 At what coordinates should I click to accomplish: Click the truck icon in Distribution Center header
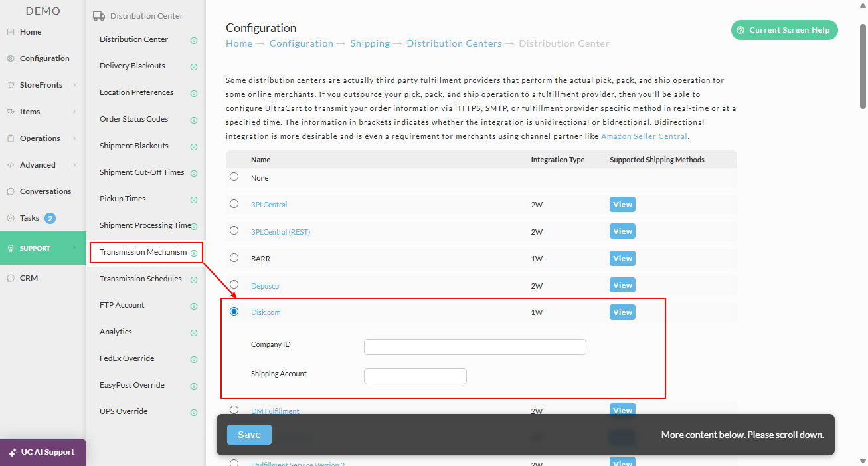tap(99, 16)
